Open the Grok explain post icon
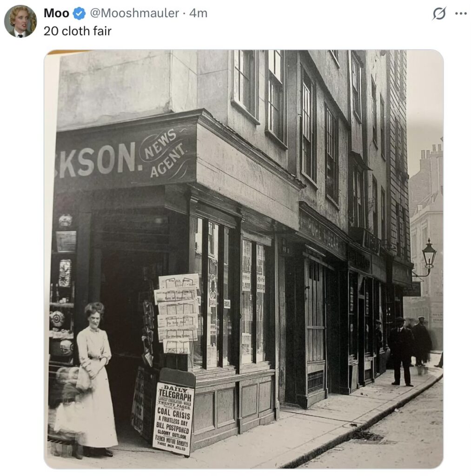The height and width of the screenshot is (476, 471). [439, 13]
